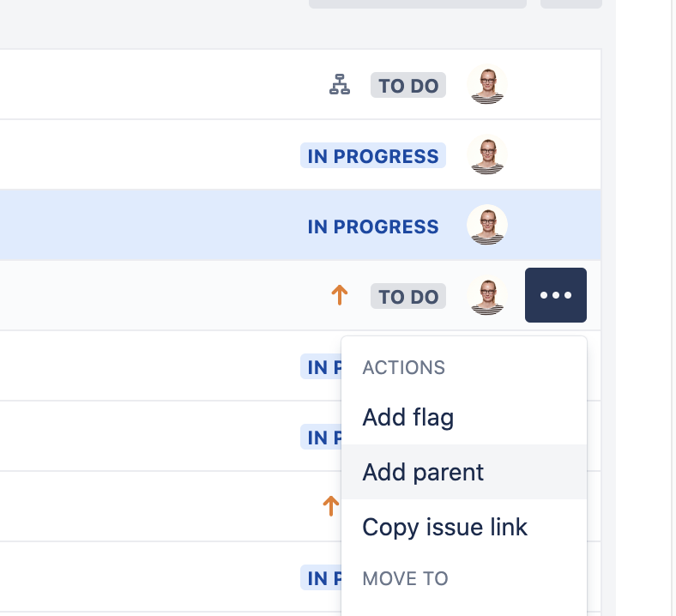The width and height of the screenshot is (676, 616).
Task: Click priority arrow left of Copy issue link
Action: point(330,506)
